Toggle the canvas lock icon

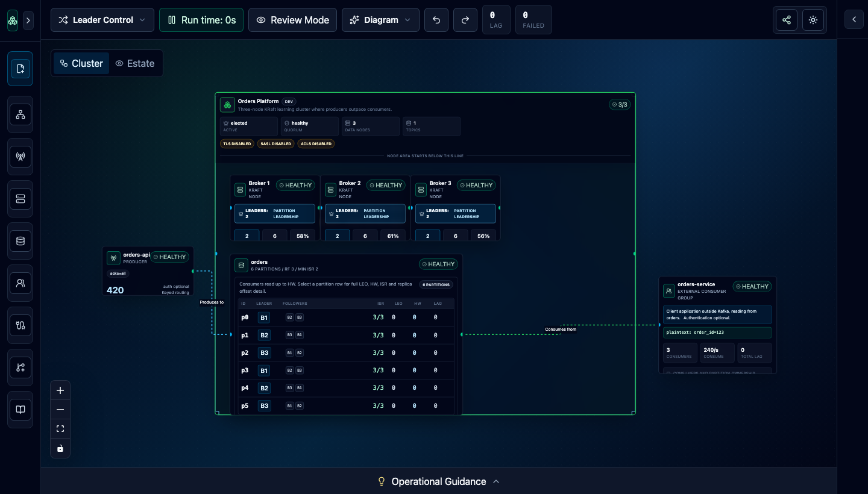click(x=60, y=448)
